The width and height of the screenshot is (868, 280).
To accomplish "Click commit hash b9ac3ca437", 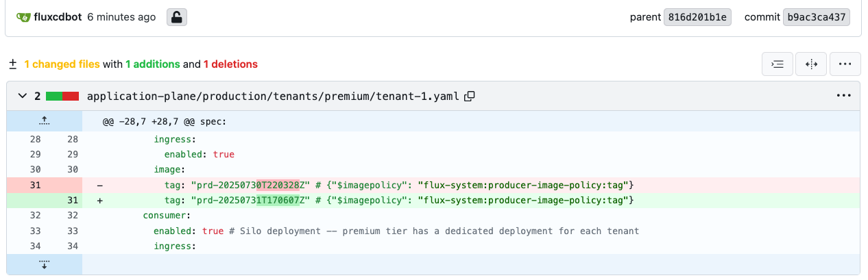I will (x=817, y=17).
